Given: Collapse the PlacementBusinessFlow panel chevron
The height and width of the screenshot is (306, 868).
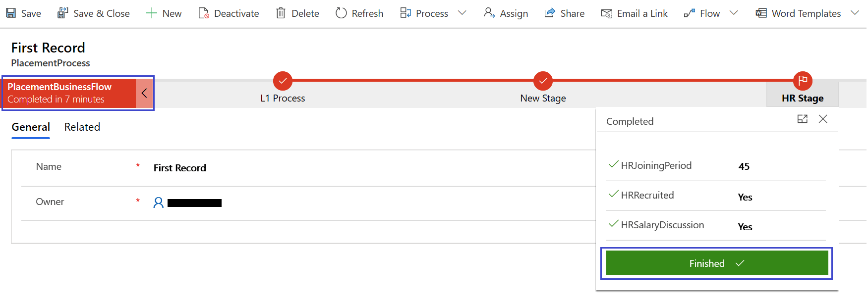Looking at the screenshot, I should [144, 93].
